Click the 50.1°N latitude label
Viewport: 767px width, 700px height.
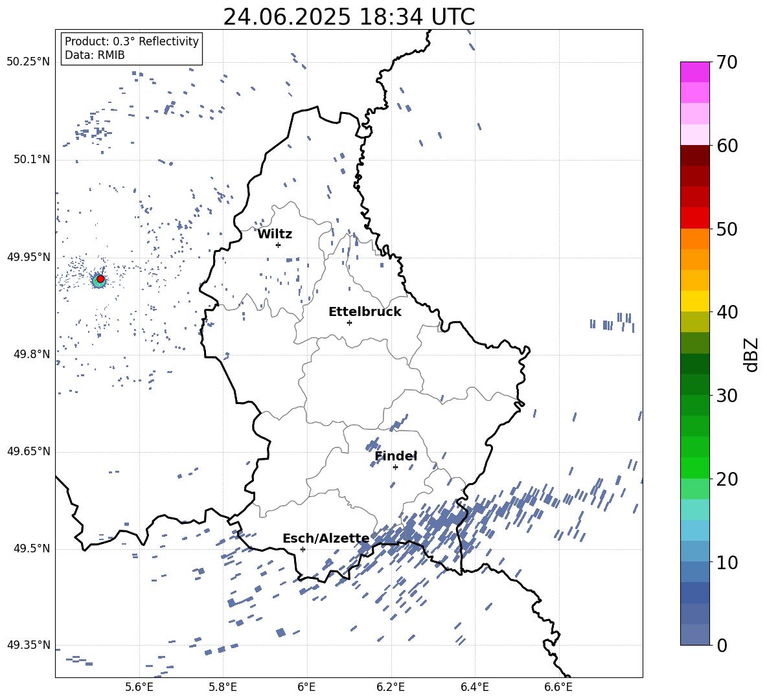coord(32,160)
